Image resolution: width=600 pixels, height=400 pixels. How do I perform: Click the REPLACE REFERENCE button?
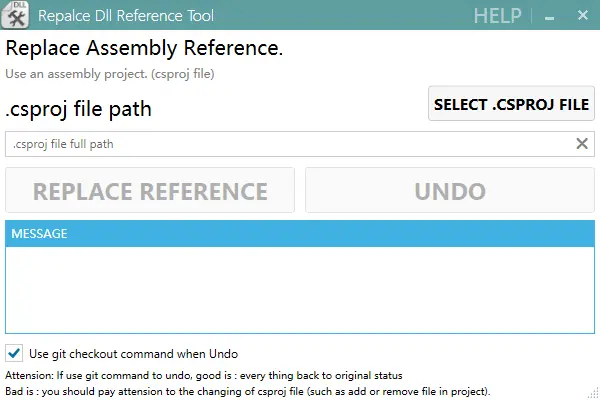click(150, 190)
